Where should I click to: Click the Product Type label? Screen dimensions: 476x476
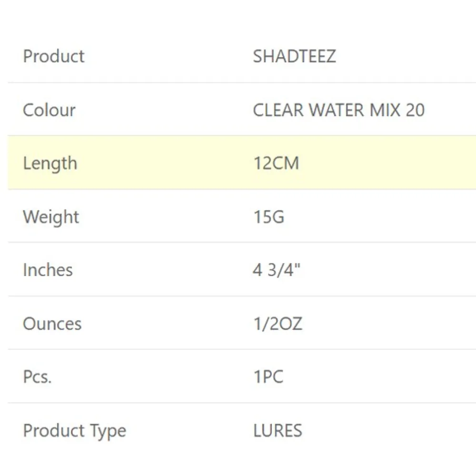(x=75, y=431)
